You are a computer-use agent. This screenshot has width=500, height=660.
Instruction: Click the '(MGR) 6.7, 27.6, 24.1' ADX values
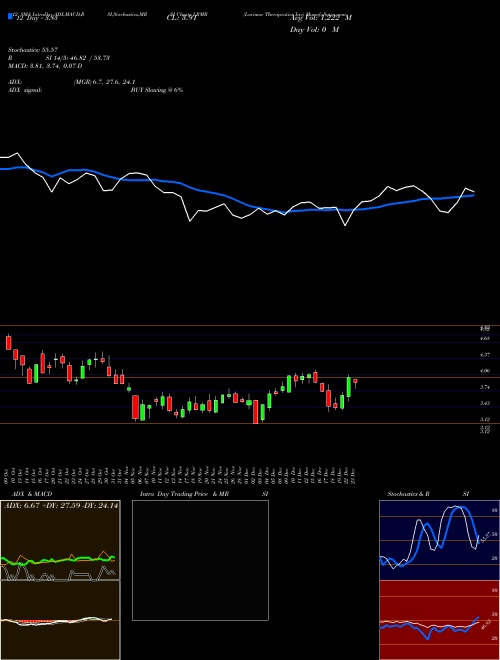tap(104, 82)
